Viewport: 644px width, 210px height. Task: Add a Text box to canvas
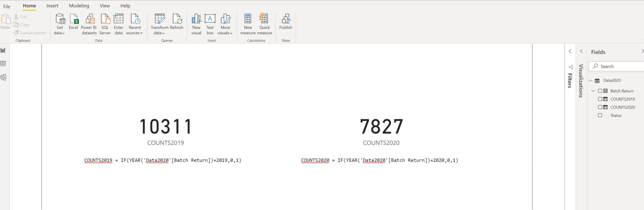210,24
